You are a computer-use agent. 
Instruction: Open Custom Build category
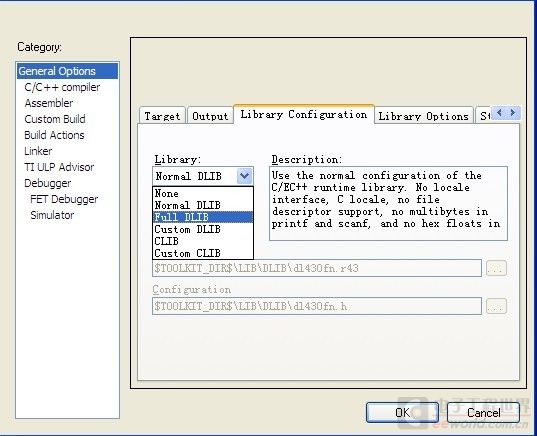55,119
